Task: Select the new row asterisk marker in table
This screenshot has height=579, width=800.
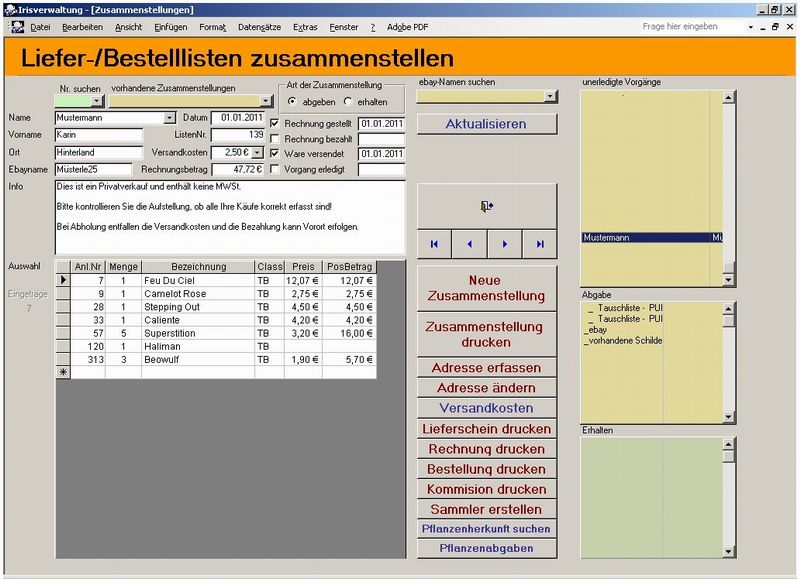Action: point(63,372)
